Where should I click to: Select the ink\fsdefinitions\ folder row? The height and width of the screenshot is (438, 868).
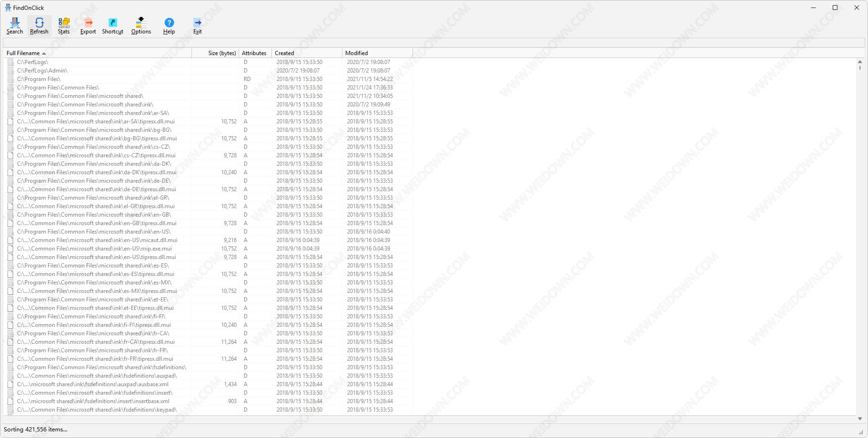pyautogui.click(x=208, y=367)
